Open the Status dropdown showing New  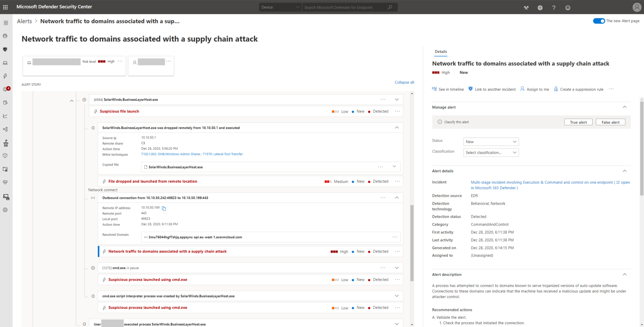[491, 141]
